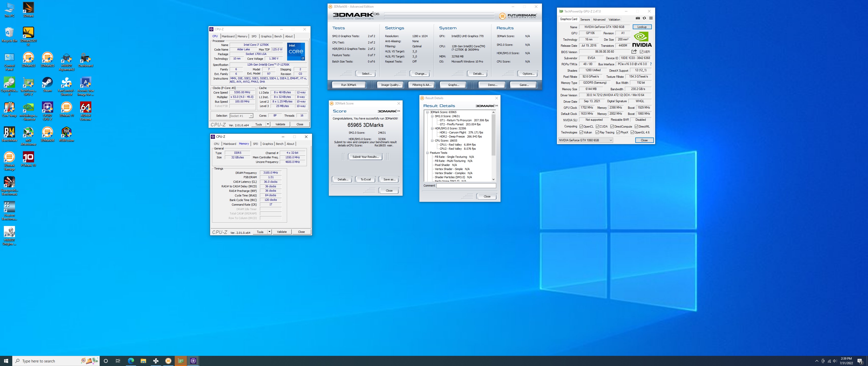Toggle the DirectCompute checkbox

tap(612, 127)
